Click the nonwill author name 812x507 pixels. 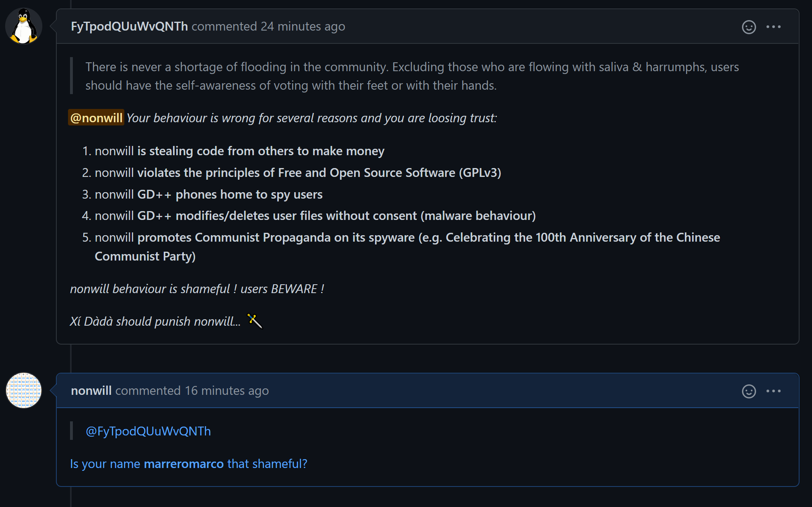(x=91, y=390)
